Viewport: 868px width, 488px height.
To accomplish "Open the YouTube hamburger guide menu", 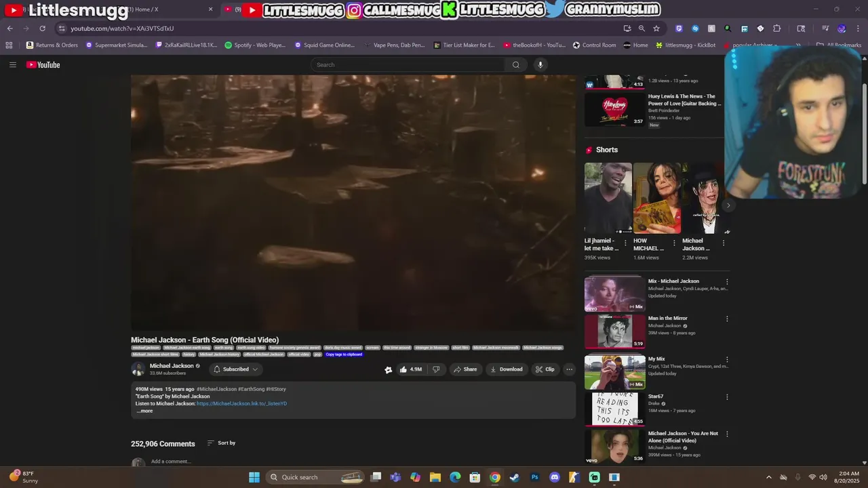I will (12, 64).
